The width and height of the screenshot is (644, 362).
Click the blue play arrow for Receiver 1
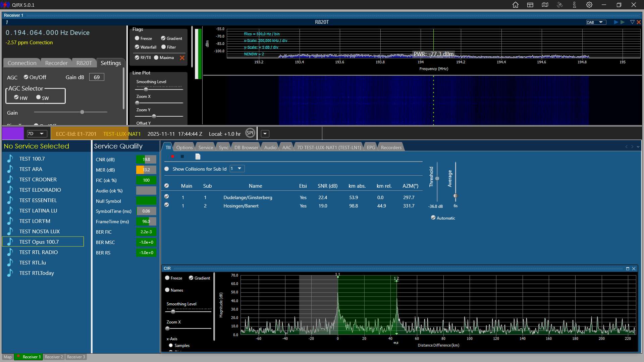coord(616,22)
